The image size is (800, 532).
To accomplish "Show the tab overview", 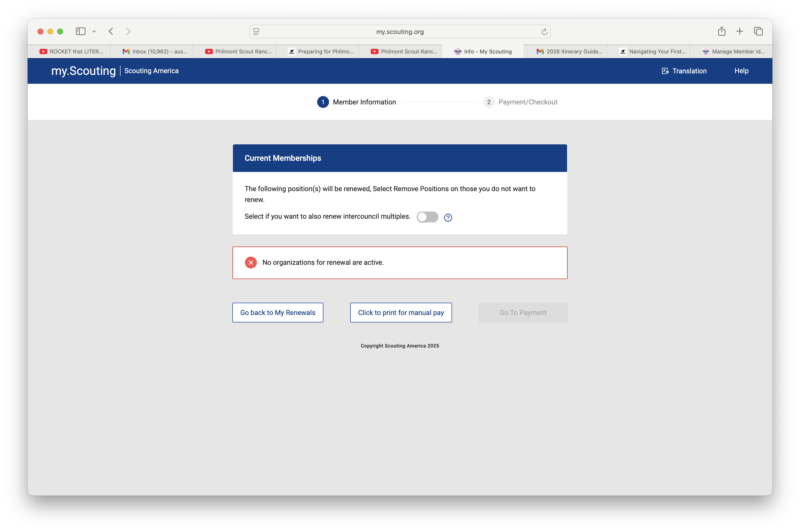I will click(758, 31).
